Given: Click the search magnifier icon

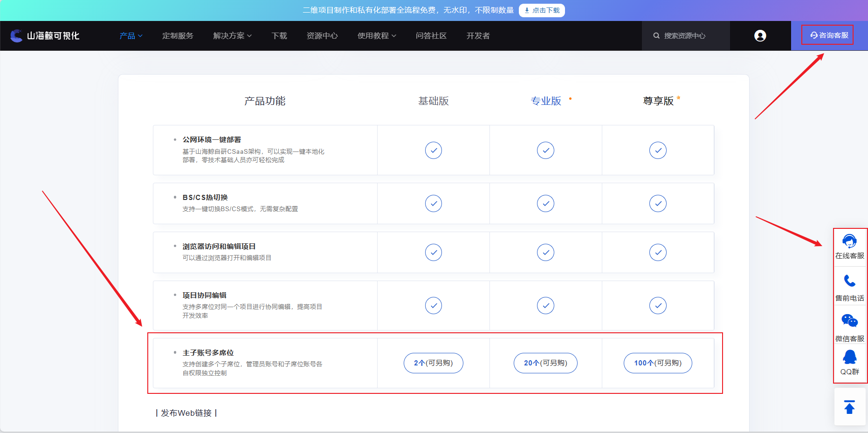Looking at the screenshot, I should tap(656, 36).
